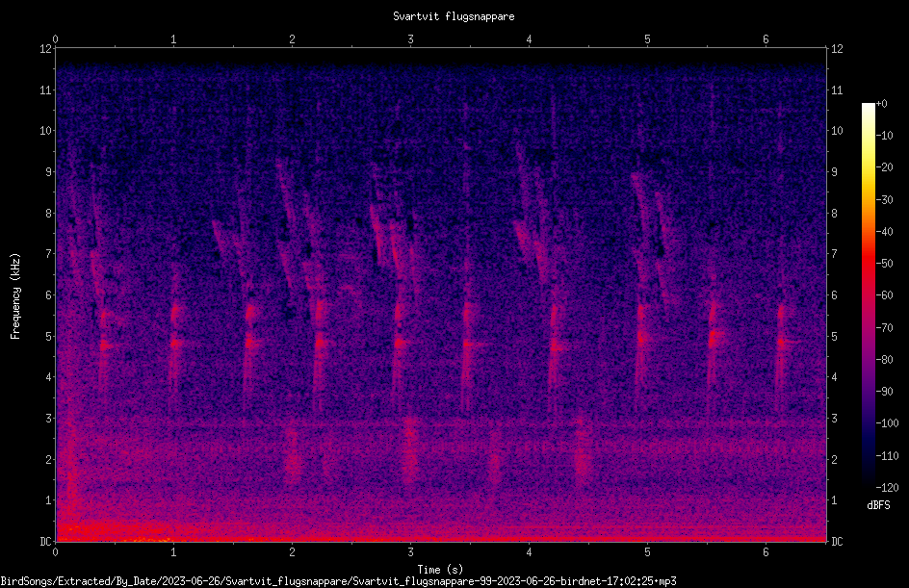Click the dBFS color gradient bar
This screenshot has height=588, width=909.
click(868, 295)
